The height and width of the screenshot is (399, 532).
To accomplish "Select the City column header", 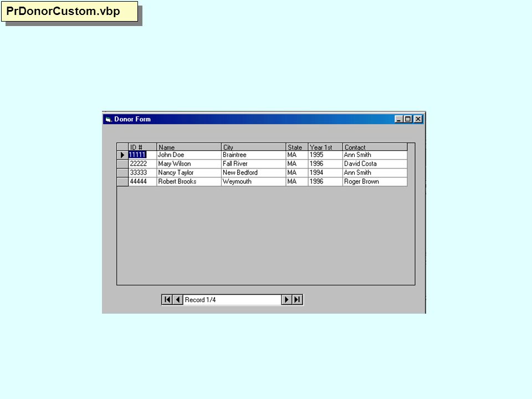I will point(253,147).
